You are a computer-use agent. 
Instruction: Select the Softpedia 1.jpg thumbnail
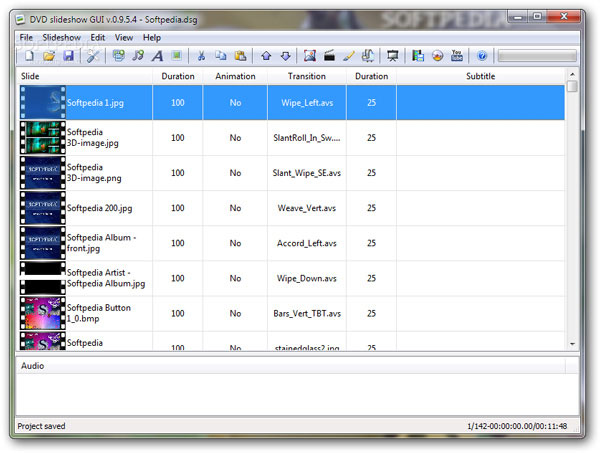coord(43,102)
